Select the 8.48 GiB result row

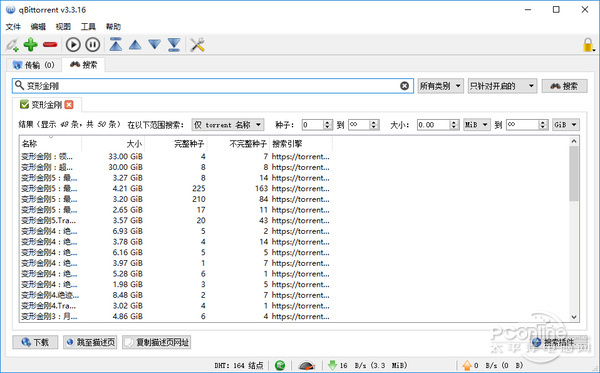pos(176,295)
